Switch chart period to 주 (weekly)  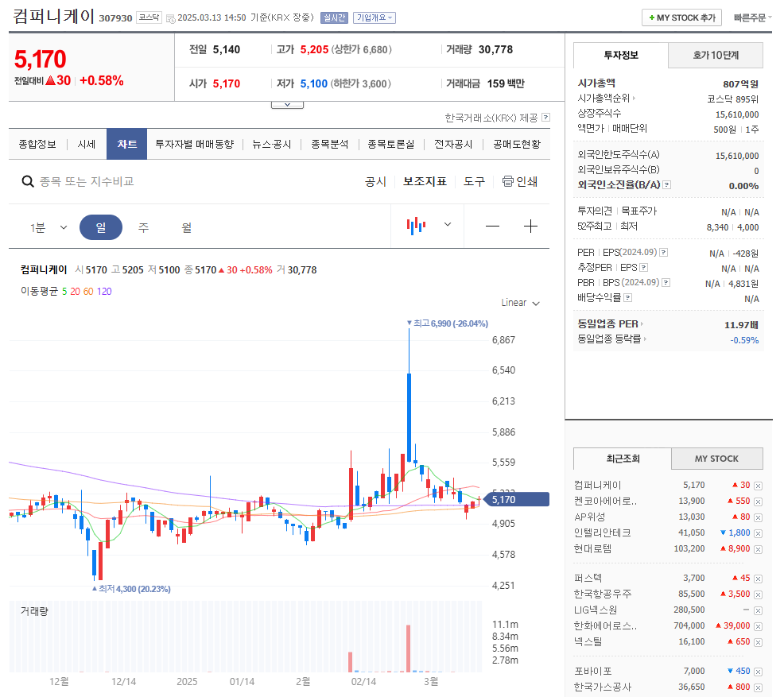point(142,227)
